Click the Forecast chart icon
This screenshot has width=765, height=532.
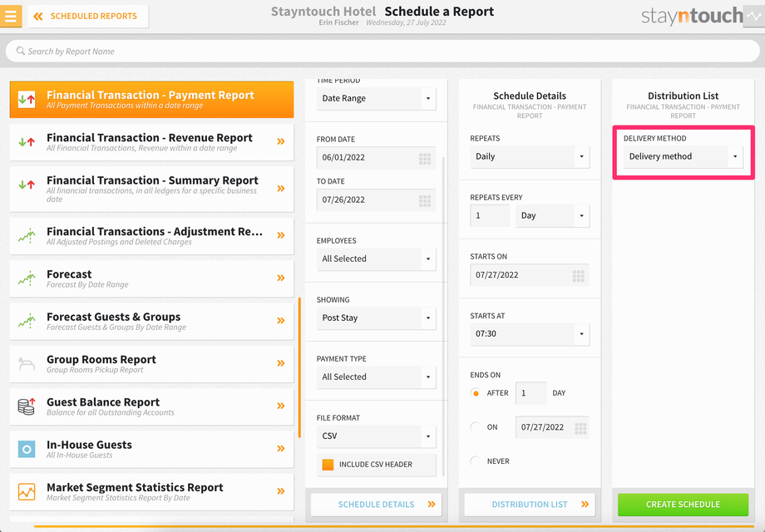[x=27, y=278]
